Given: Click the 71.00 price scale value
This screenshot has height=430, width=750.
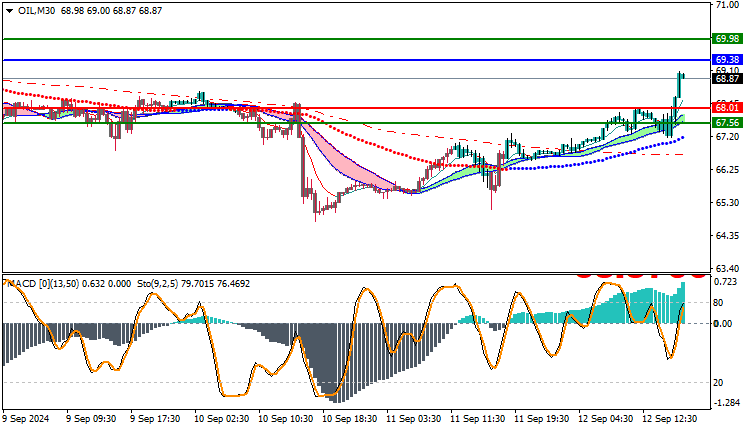Looking at the screenshot, I should tap(727, 5).
